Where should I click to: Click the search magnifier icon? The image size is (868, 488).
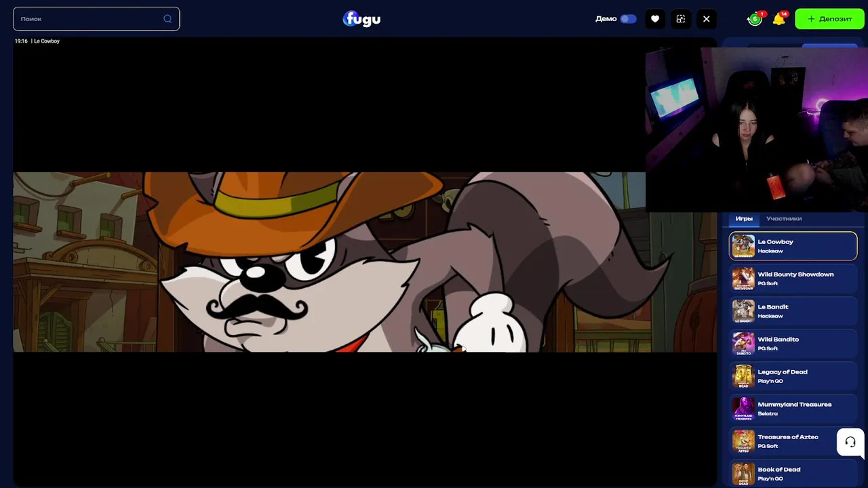click(167, 19)
